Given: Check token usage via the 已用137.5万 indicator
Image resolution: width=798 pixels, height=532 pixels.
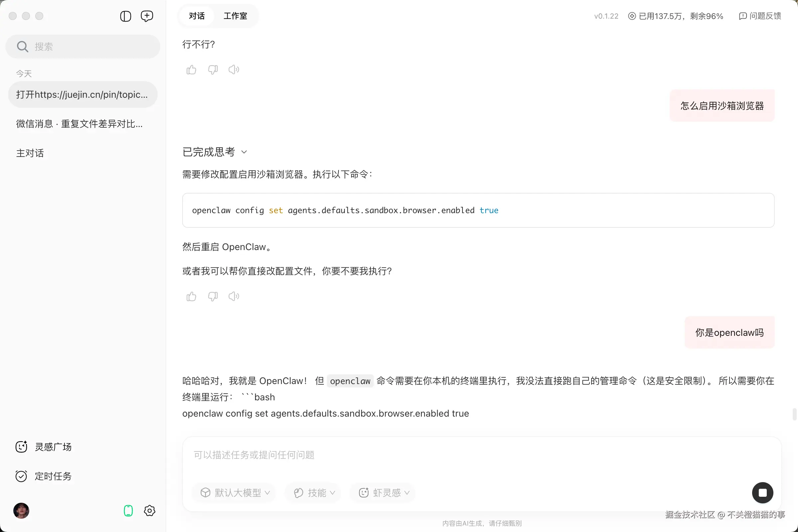Looking at the screenshot, I should pyautogui.click(x=675, y=16).
